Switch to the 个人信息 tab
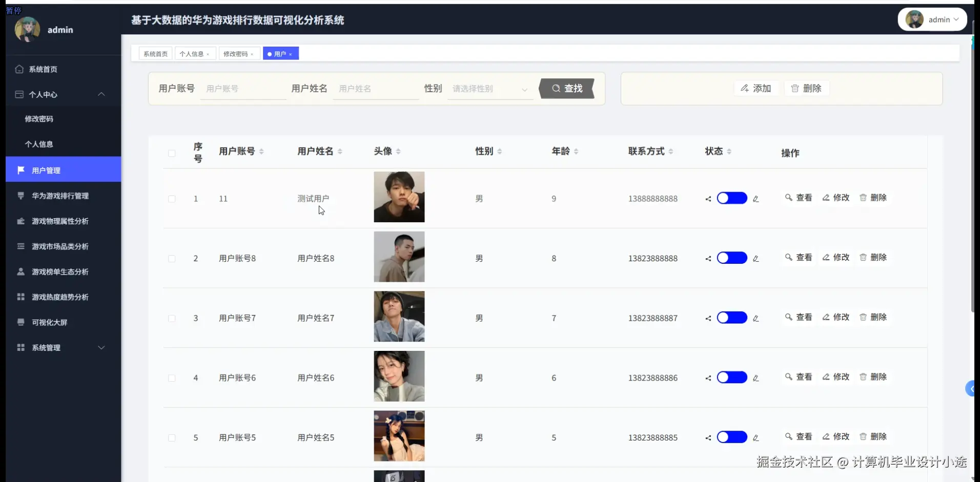 (x=192, y=53)
